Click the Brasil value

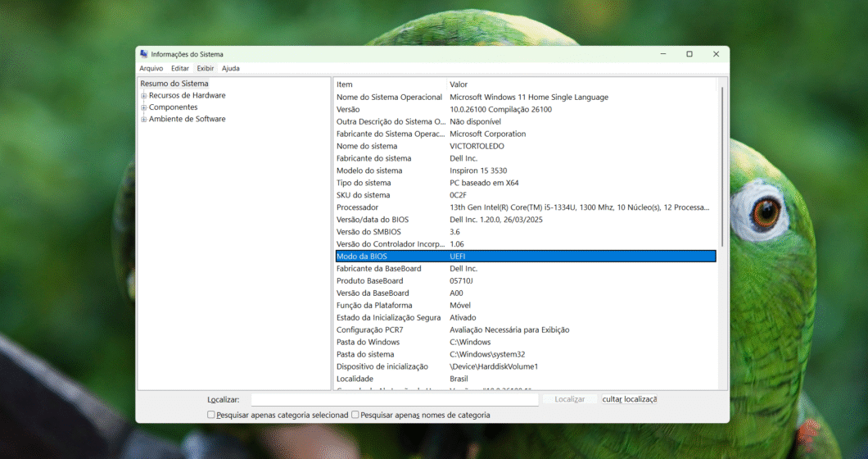point(459,379)
